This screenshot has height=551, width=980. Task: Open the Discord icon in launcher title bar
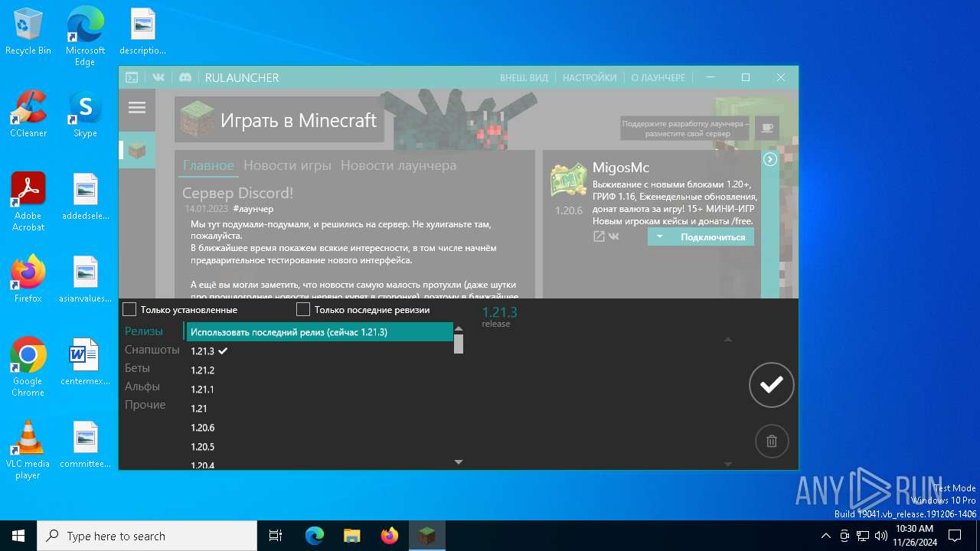pyautogui.click(x=185, y=77)
